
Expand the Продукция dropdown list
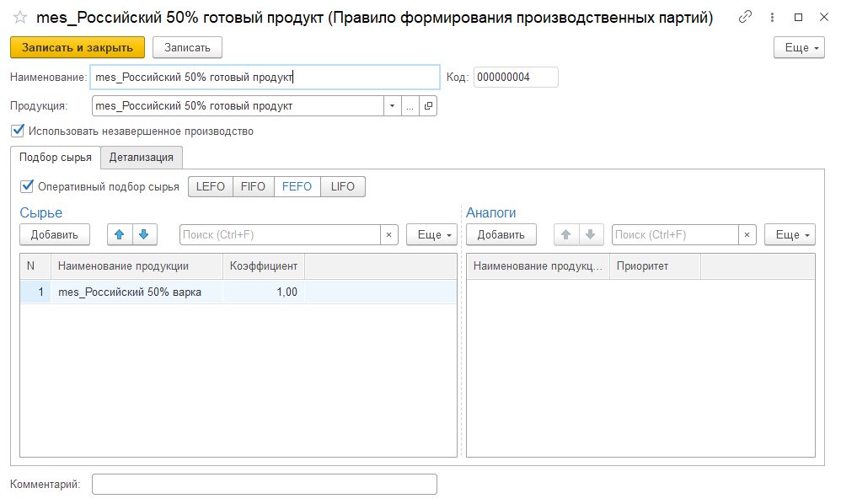tap(392, 106)
